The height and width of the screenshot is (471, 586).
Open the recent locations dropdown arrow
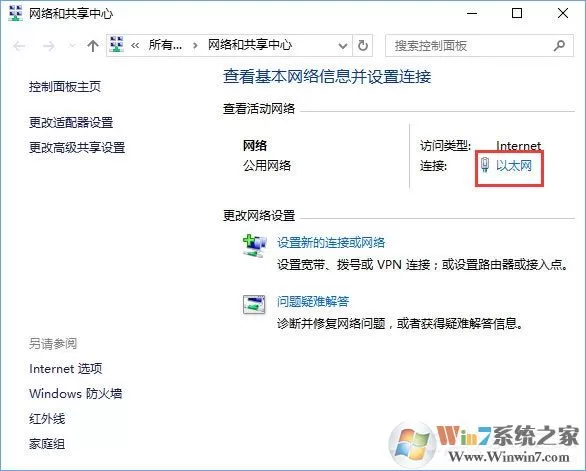[72, 46]
